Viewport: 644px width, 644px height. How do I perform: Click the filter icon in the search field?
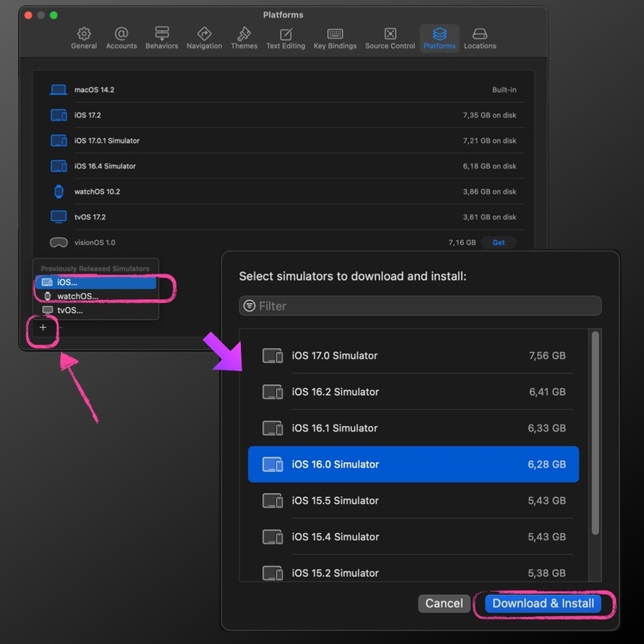tap(249, 306)
